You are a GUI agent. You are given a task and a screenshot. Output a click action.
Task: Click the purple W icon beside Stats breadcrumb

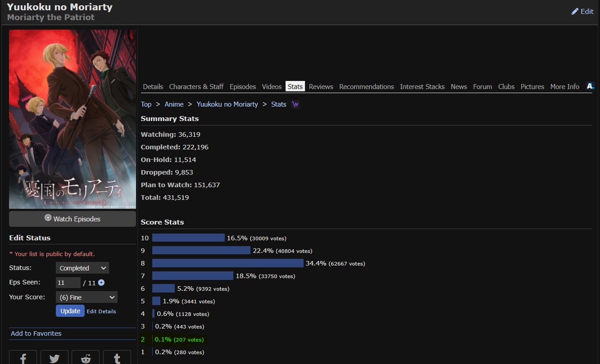[x=295, y=104]
